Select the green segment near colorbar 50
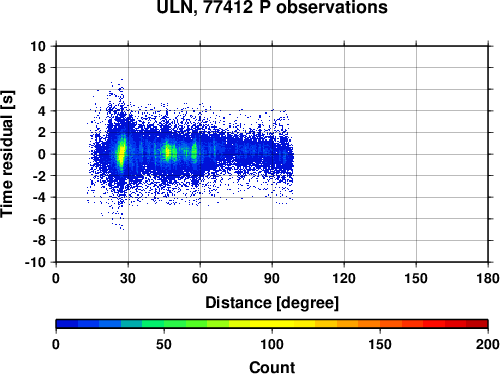Screen dimensions: 500x374 pos(164,324)
